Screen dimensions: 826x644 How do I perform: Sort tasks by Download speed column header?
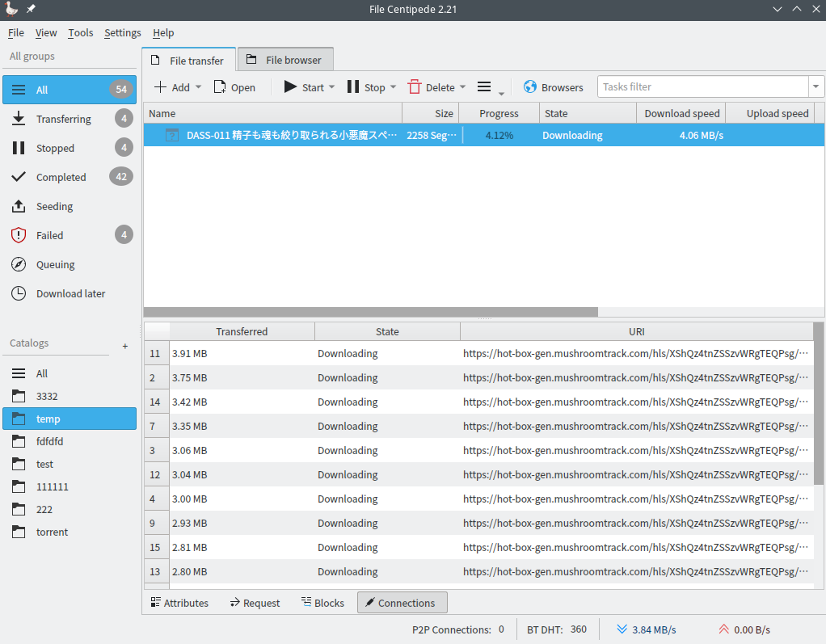(681, 113)
